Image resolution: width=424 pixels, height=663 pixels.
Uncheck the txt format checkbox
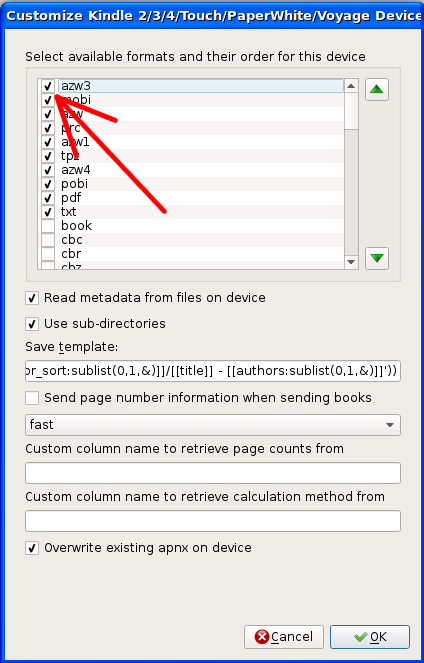48,212
